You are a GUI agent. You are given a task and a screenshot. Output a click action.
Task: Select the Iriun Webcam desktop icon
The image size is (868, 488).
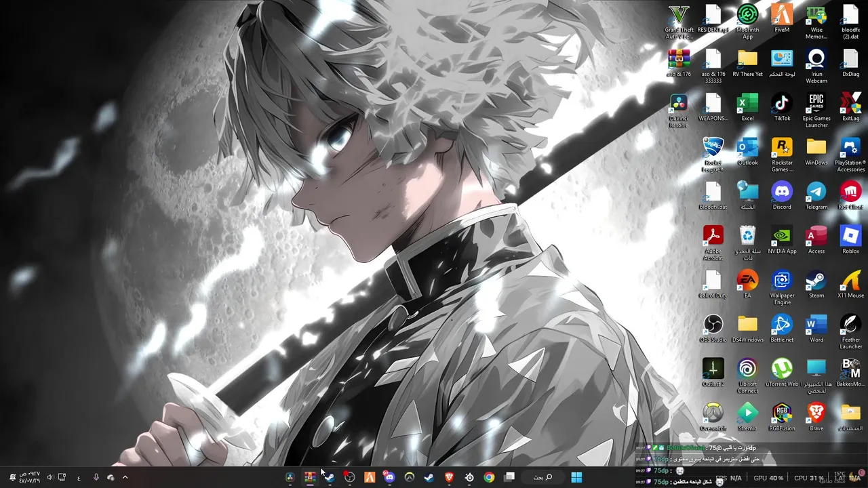click(x=816, y=66)
